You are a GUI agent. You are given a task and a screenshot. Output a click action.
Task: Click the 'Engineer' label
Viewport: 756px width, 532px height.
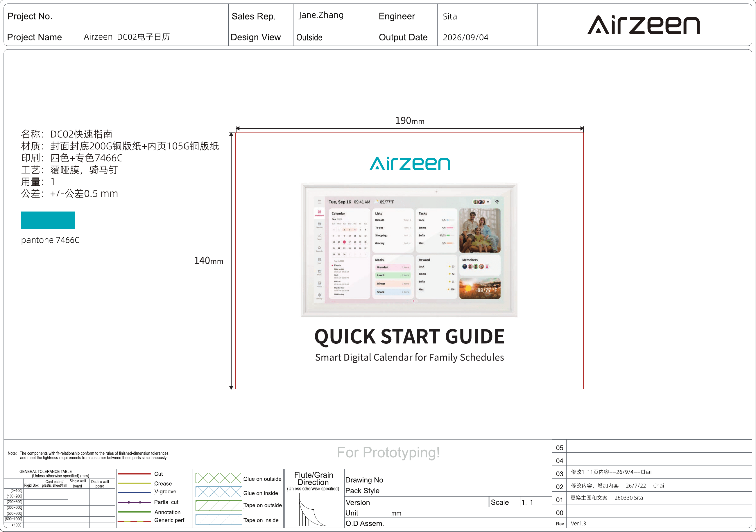pos(397,16)
